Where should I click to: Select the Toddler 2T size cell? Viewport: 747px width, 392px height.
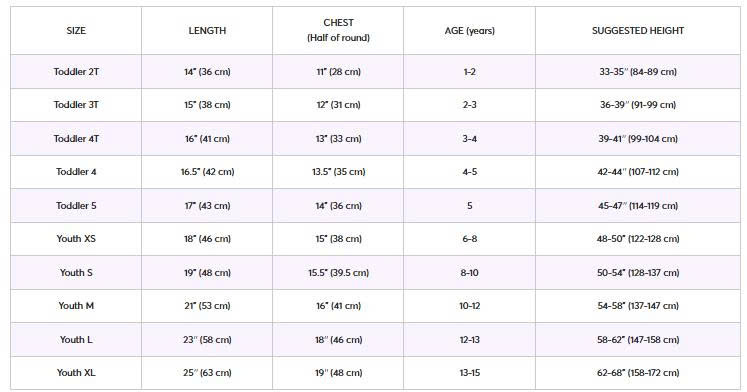[x=76, y=71]
